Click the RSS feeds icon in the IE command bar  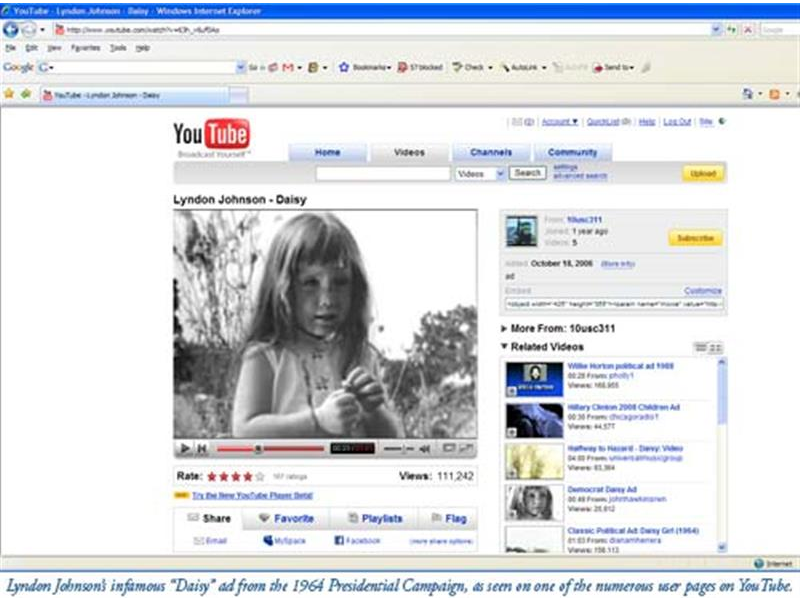coord(774,94)
